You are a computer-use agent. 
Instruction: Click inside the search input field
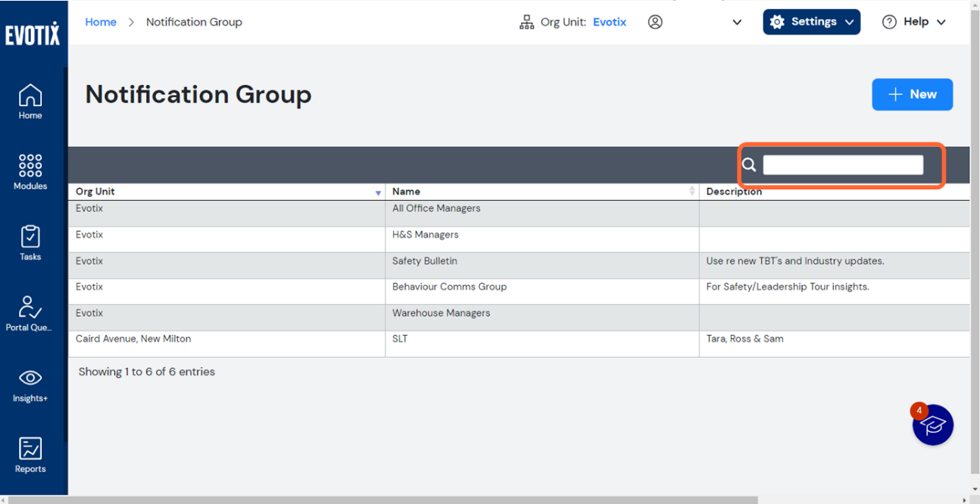[842, 164]
